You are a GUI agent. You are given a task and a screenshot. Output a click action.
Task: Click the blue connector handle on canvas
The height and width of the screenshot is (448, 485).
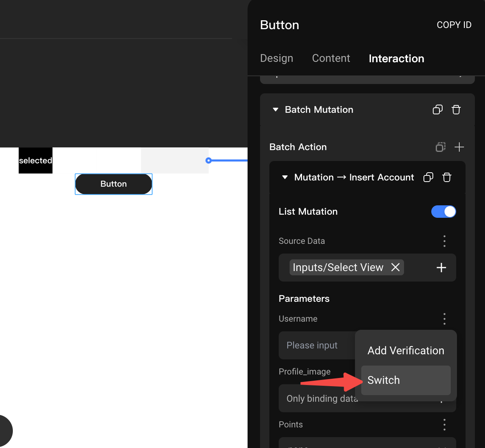click(x=209, y=160)
